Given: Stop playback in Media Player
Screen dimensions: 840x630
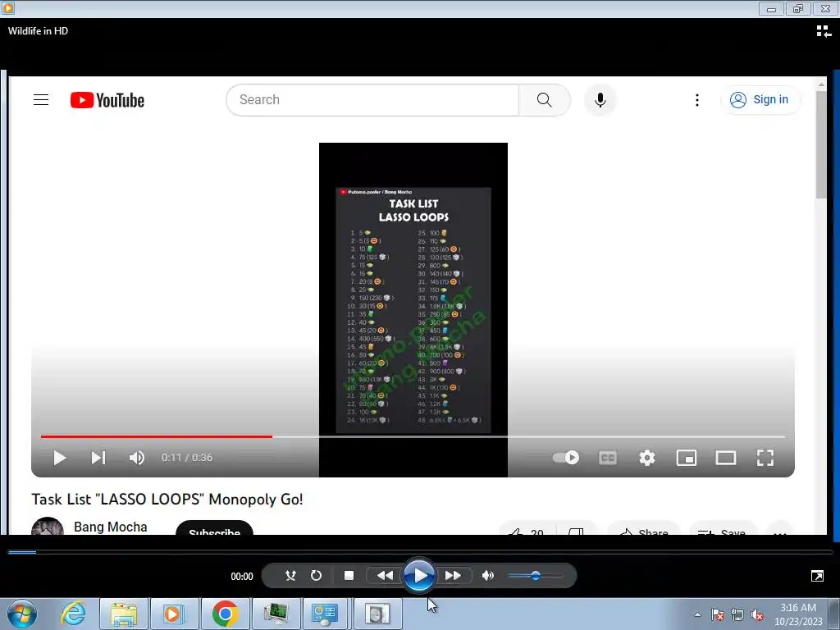Looking at the screenshot, I should pos(349,575).
